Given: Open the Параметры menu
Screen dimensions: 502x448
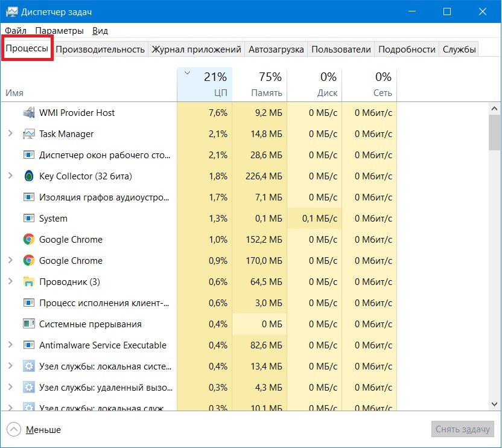Looking at the screenshot, I should coord(59,31).
